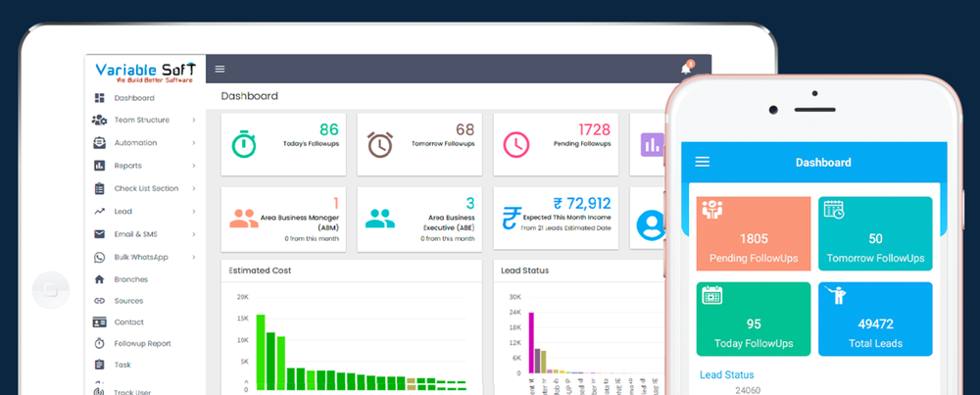Click Tomorrow Followups count 68

465,130
